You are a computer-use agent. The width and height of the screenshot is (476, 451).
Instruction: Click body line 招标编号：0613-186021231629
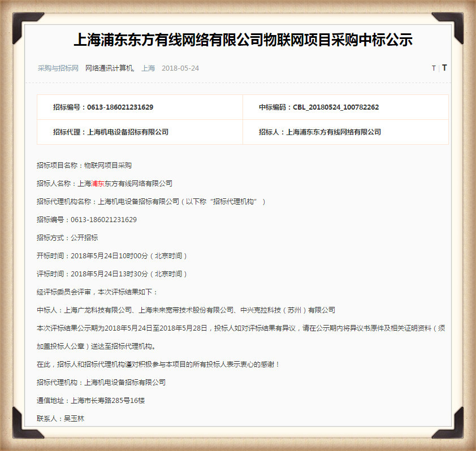pos(87,220)
